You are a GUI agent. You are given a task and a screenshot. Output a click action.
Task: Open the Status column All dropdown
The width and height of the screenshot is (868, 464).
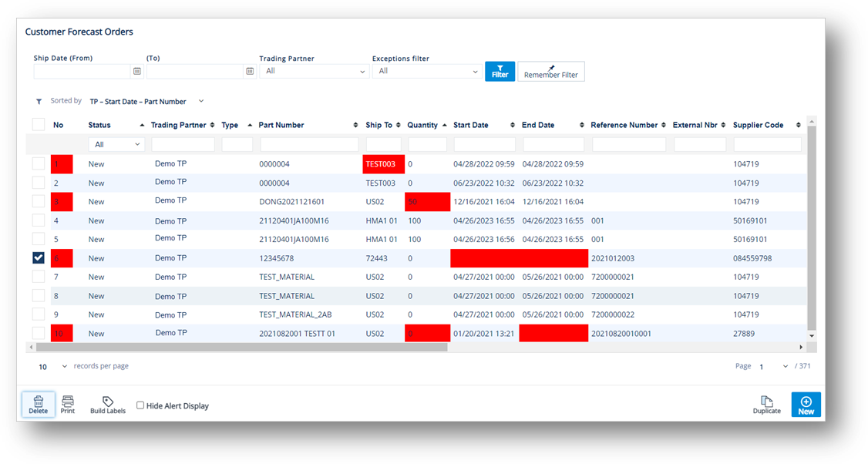(117, 144)
